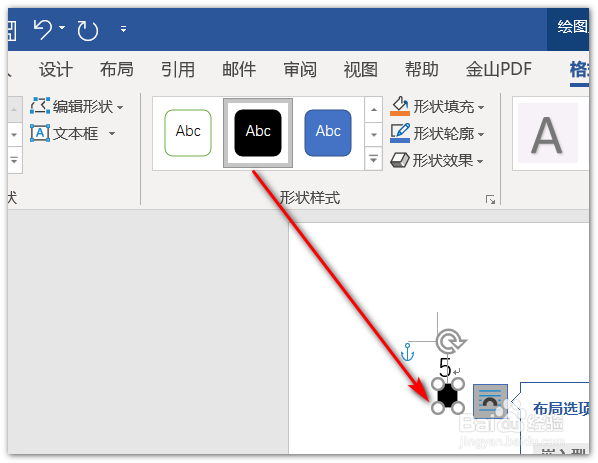Click the Redo icon in title bar

point(88,30)
